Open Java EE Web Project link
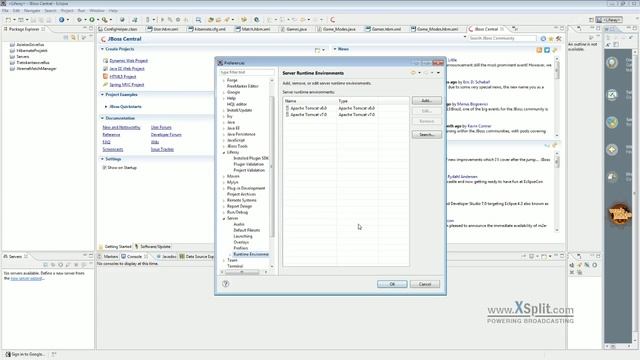640x360 pixels. pos(127,69)
